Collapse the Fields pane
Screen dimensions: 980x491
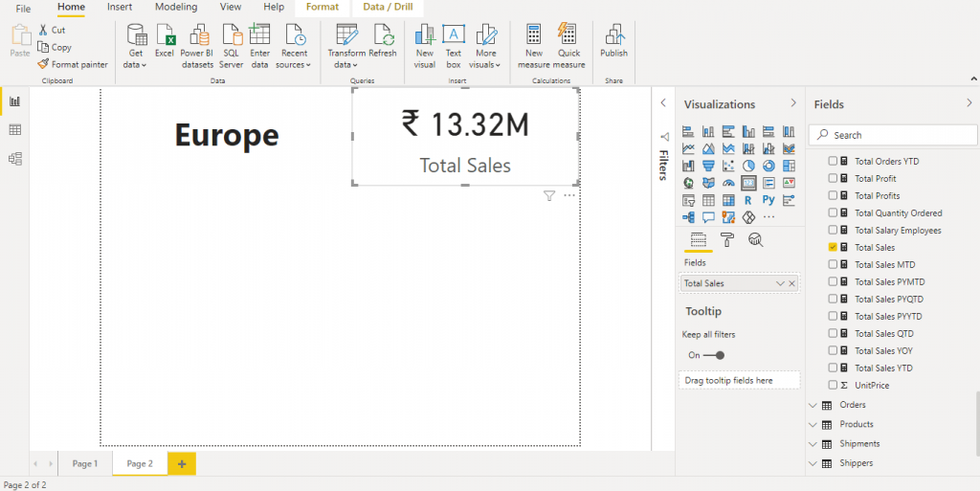coord(969,103)
